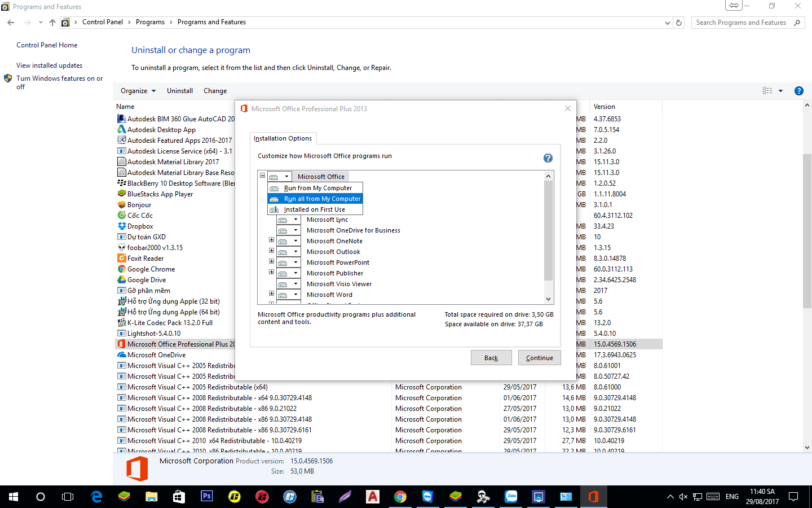Click the Search Programs and Features field
Screen dimensions: 812x508
(740, 23)
